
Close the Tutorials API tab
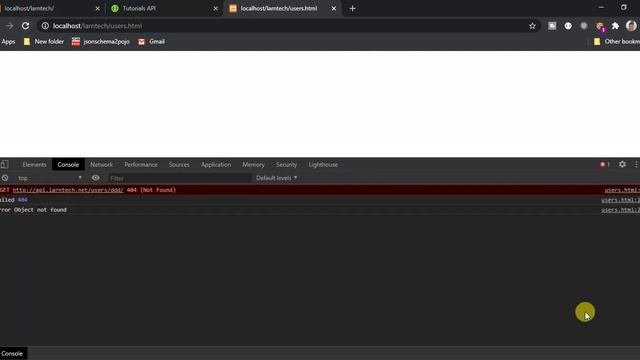216,8
